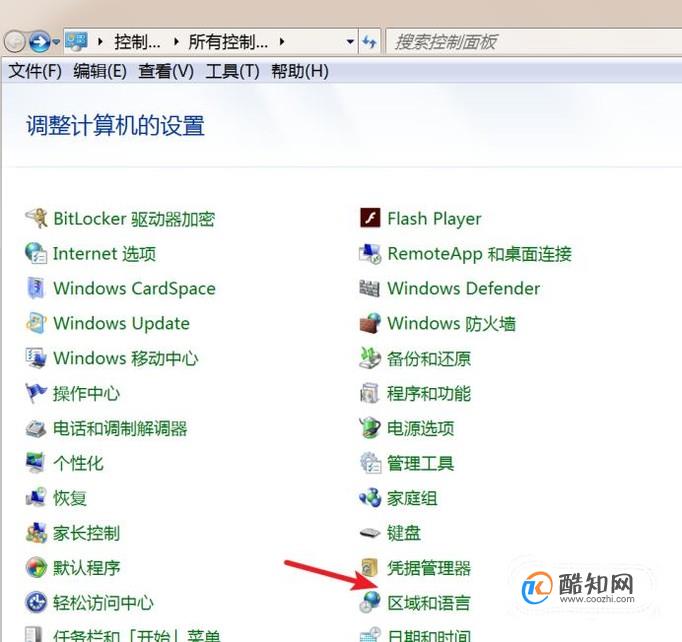Click the Windows 移动中心 laptop icon
The image size is (682, 642).
(36, 358)
